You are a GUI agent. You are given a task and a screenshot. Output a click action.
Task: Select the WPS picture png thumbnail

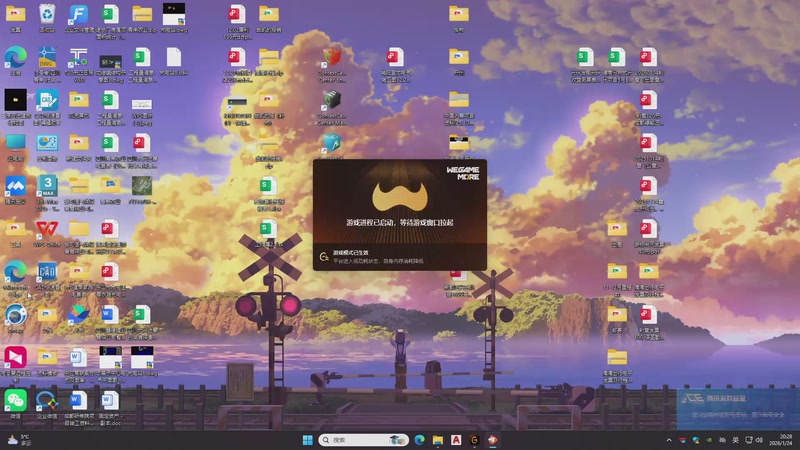(142, 105)
